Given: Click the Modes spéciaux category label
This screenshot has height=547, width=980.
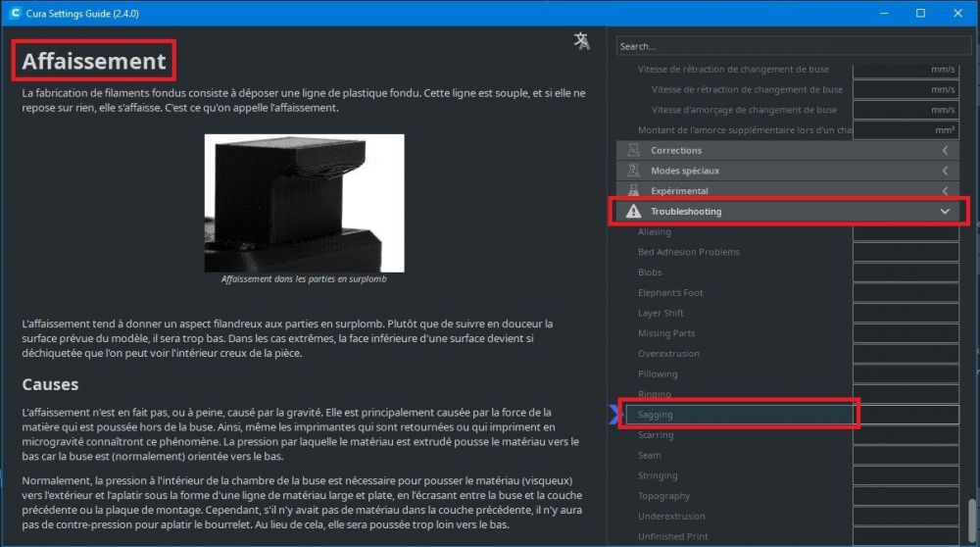Looking at the screenshot, I should click(685, 171).
